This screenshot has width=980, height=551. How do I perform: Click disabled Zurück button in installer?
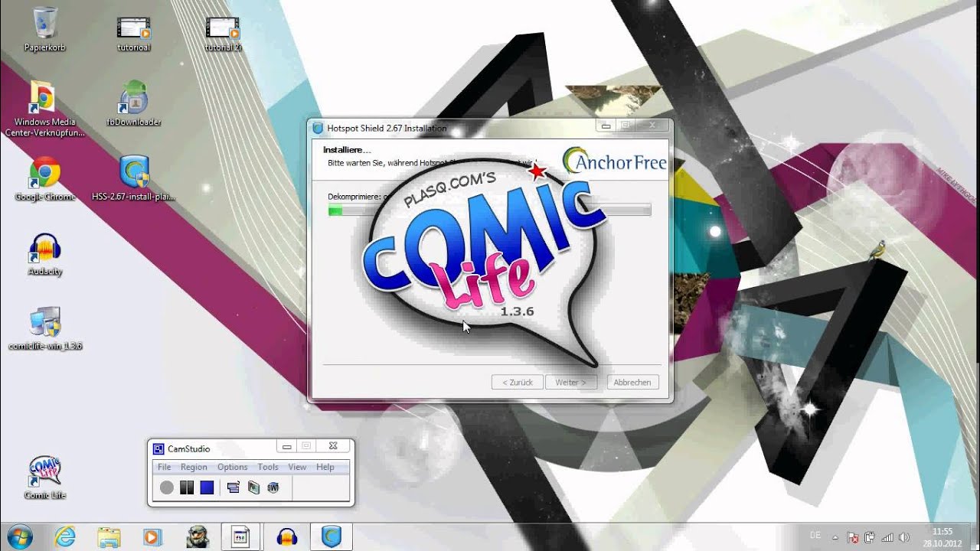518,382
